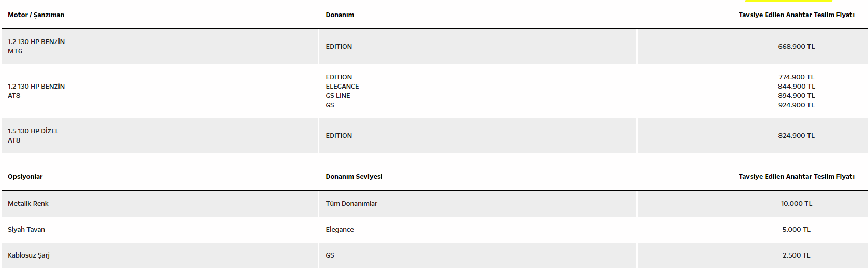This screenshot has width=868, height=270.
Task: Click the ELEGANCE trim level
Action: [x=342, y=87]
